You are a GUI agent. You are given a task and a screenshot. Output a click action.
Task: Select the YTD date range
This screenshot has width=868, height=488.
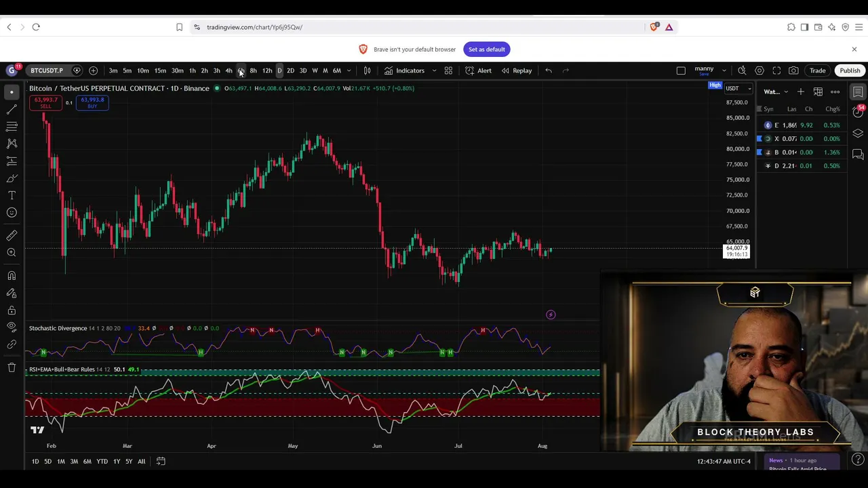[102, 462]
